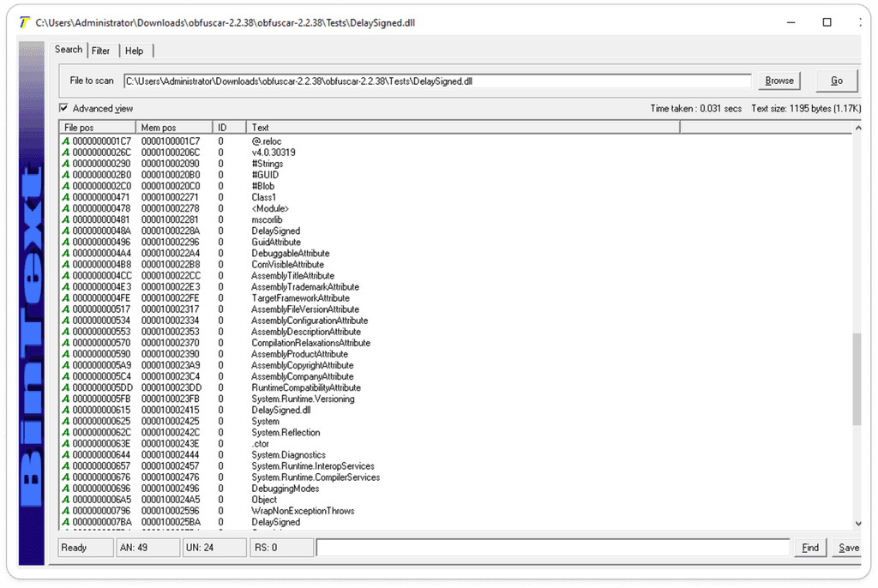Select the A icon beside DebuggableAttribute
The image size is (878, 588).
(63, 253)
